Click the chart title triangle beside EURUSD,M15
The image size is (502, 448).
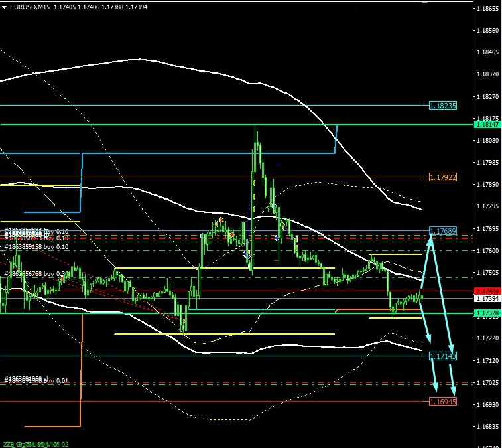pyautogui.click(x=5, y=7)
